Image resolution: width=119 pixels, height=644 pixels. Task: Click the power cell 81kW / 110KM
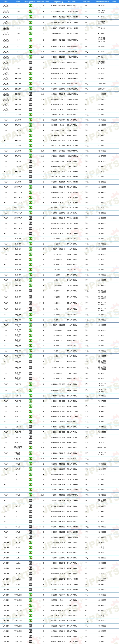click(x=72, y=223)
